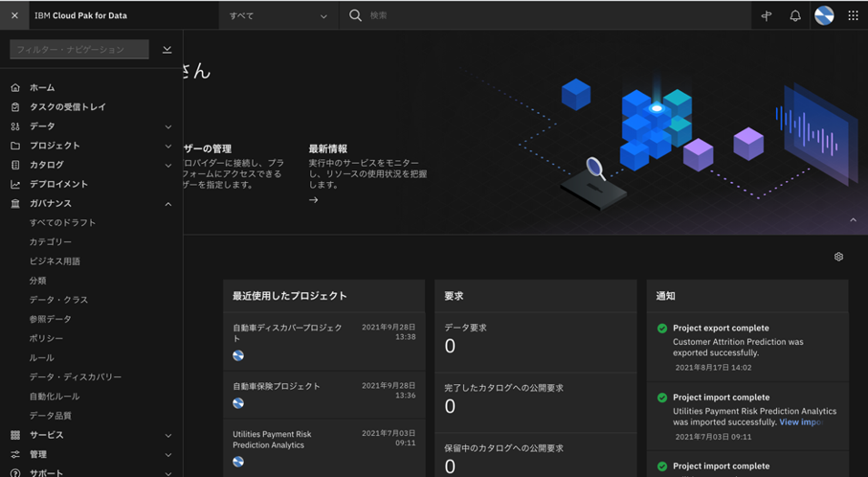Click the フィルター・ナビゲーション input field
Viewport: 868px width, 477px height.
click(x=79, y=49)
